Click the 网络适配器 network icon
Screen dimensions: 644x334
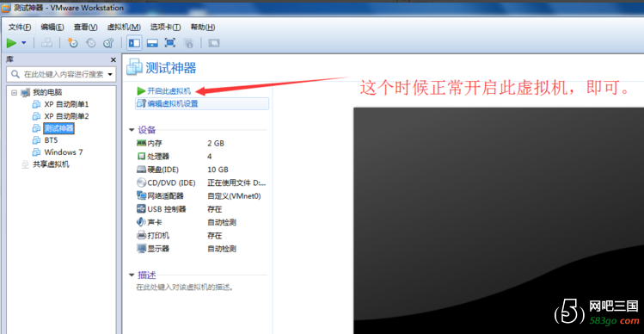(x=141, y=195)
